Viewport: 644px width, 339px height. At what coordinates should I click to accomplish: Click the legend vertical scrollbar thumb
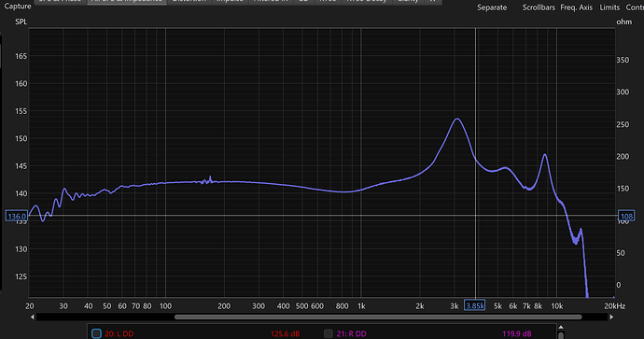click(561, 335)
